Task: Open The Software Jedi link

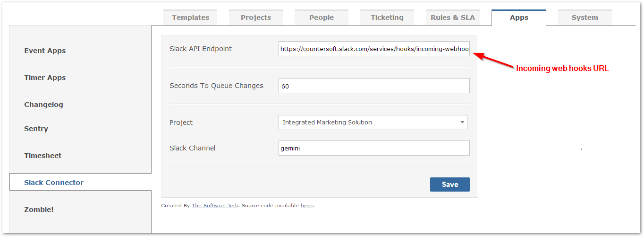Action: point(215,206)
